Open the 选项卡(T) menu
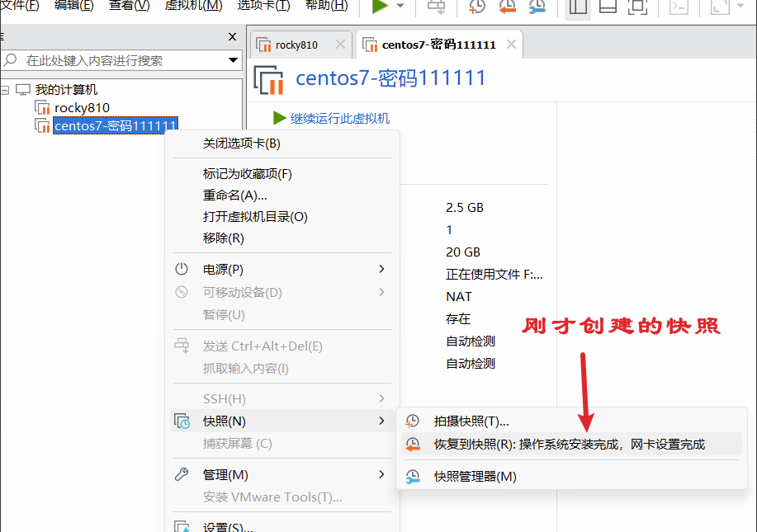Viewport: 757px width, 532px height. (263, 5)
